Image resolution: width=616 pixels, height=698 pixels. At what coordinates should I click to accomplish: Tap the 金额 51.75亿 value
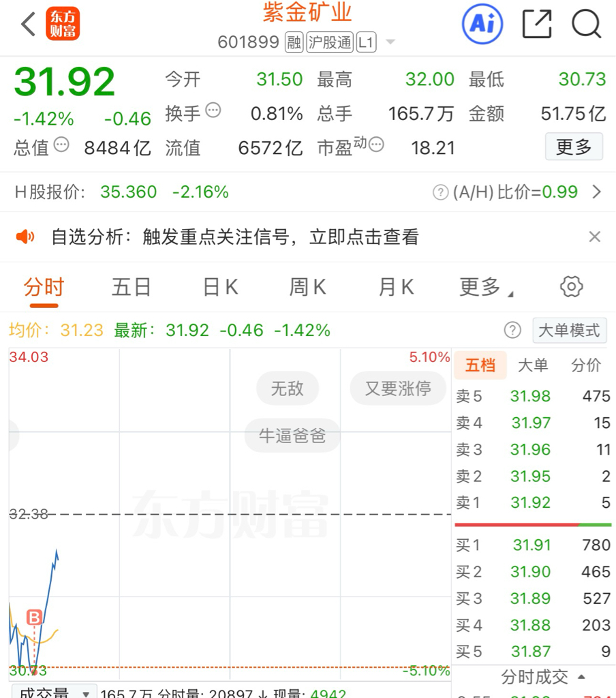573,114
